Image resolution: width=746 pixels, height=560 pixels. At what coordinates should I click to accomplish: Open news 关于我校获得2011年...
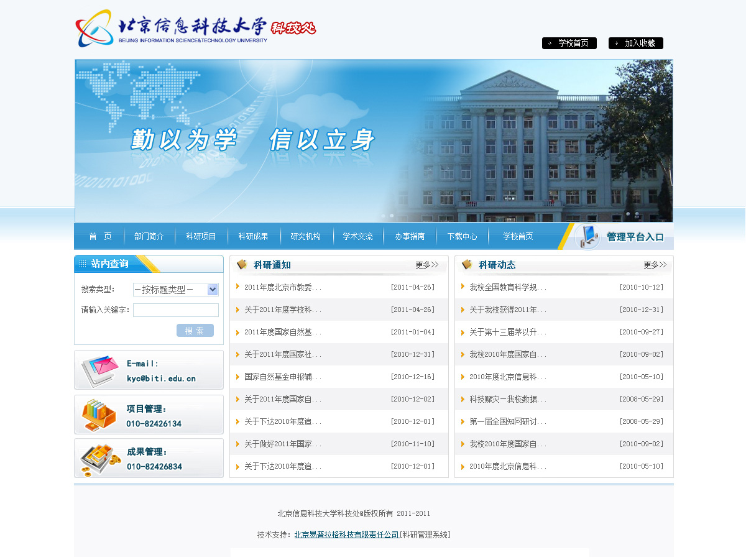click(508, 310)
